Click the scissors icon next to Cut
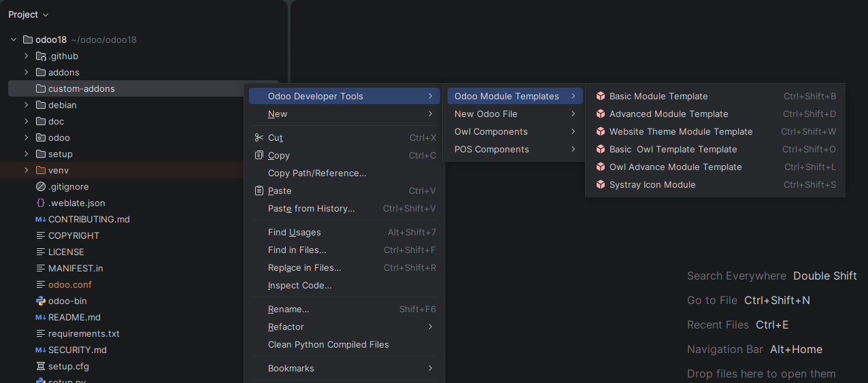This screenshot has height=383, width=868. (x=258, y=137)
